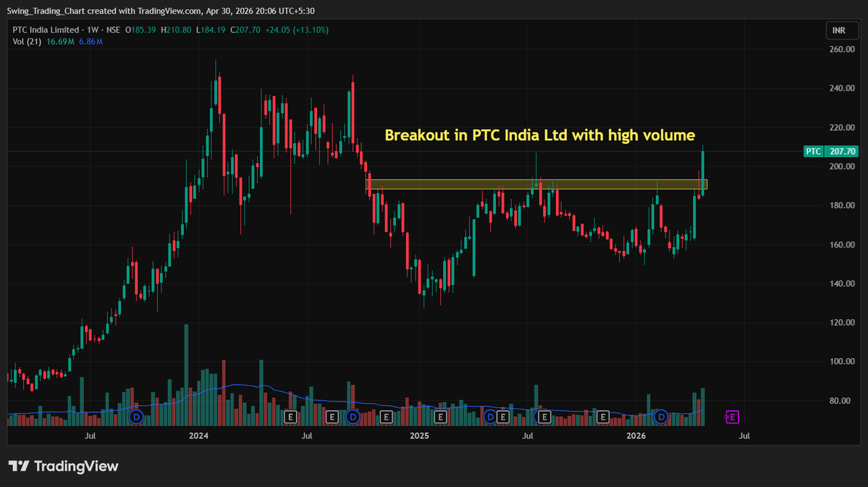The height and width of the screenshot is (487, 868).
Task: Click the 220.00 price axis label
Action: pos(842,127)
